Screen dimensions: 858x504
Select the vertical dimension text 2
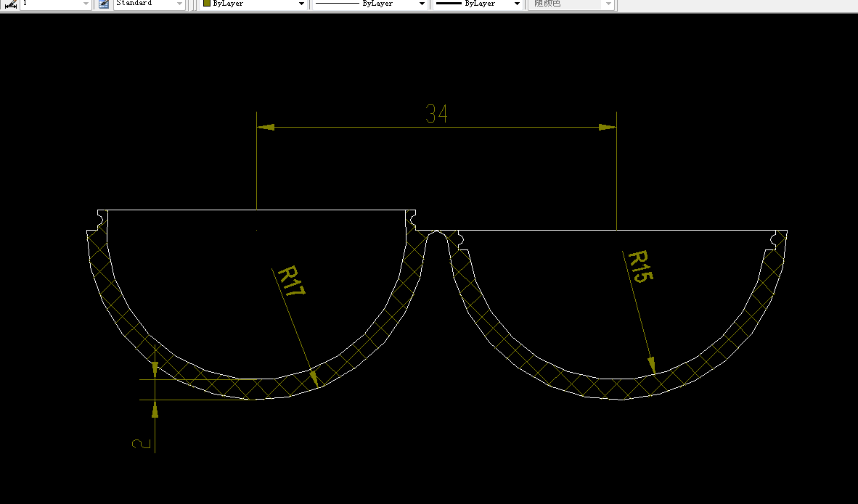[141, 443]
